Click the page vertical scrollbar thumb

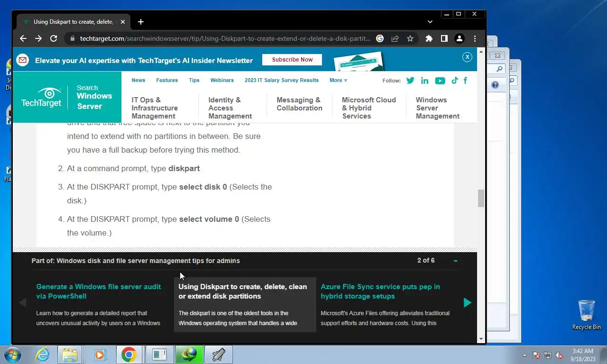click(481, 198)
